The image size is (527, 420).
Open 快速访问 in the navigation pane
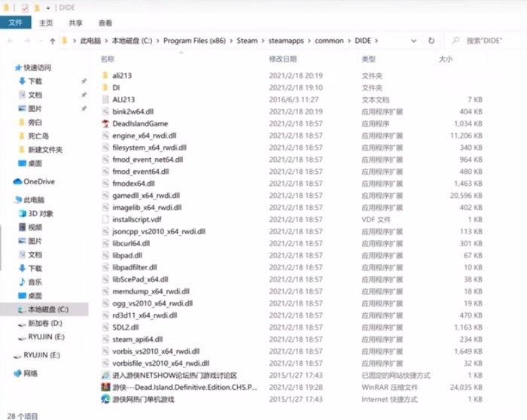pyautogui.click(x=37, y=68)
